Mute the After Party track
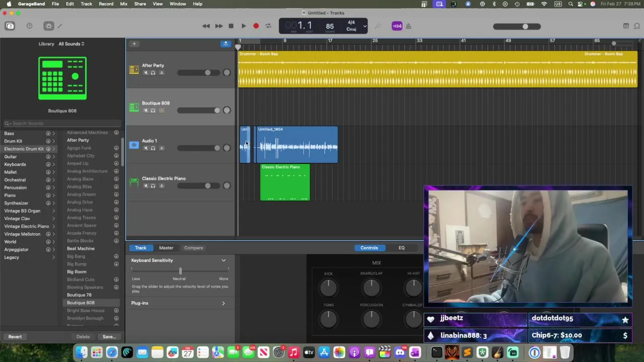 (x=146, y=73)
